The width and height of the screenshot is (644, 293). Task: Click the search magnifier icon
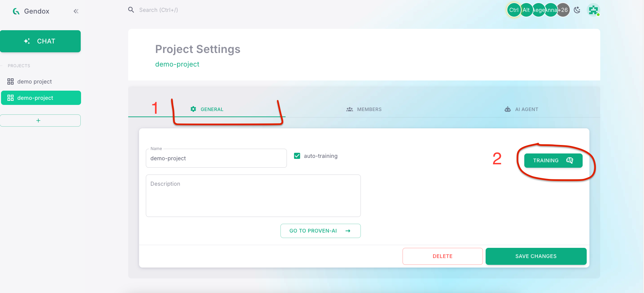pos(131,10)
